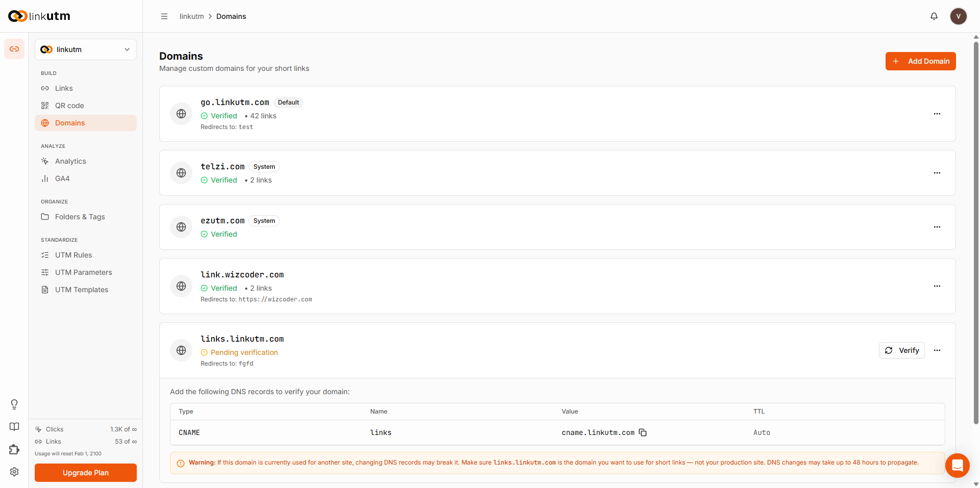This screenshot has height=488, width=980.
Task: Click the linkutm logo in the header
Action: coord(39,16)
